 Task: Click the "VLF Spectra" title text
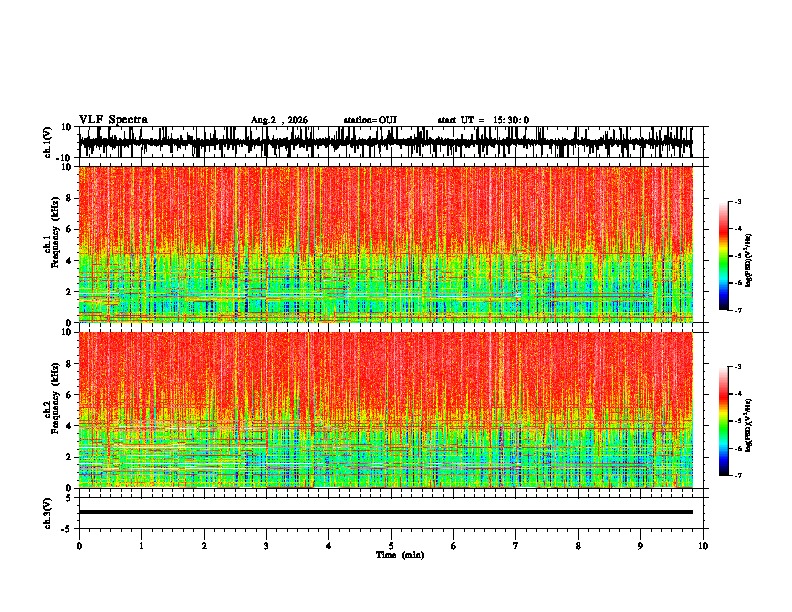113,120
